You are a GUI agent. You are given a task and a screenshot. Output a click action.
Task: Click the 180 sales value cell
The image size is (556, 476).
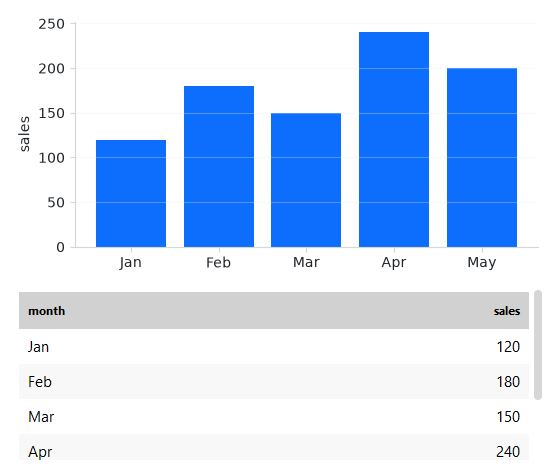[508, 382]
